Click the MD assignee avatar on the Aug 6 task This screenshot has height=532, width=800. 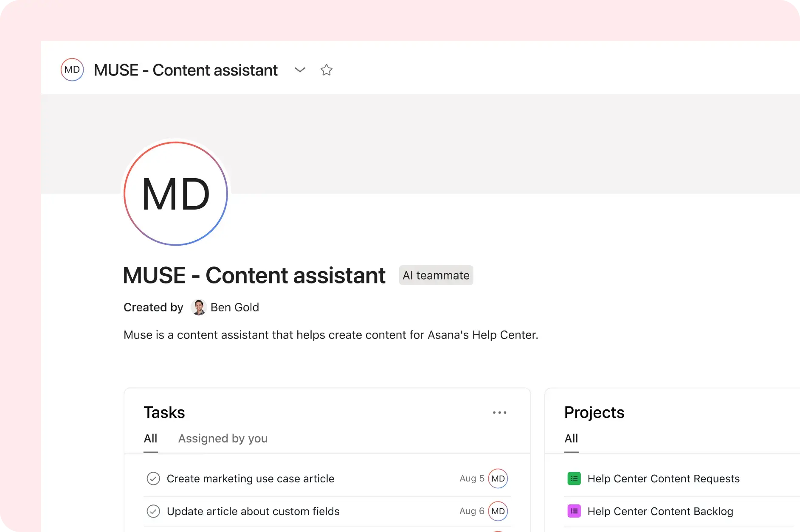click(x=498, y=511)
